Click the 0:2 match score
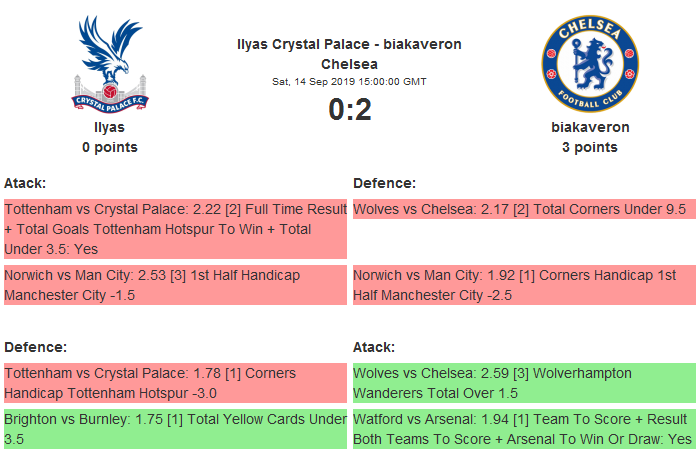Image resolution: width=700 pixels, height=460 pixels. click(350, 109)
